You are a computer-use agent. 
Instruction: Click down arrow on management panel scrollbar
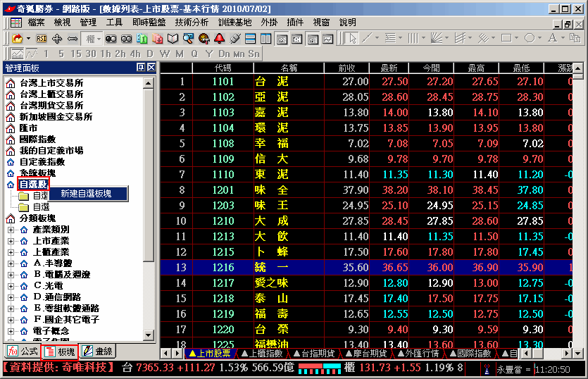pos(149,335)
